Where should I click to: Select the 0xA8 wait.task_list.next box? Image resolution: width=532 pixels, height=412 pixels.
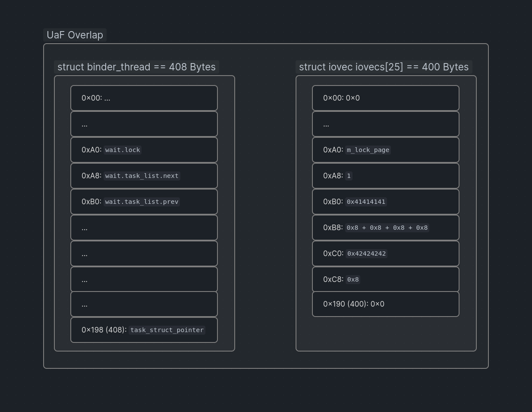144,176
